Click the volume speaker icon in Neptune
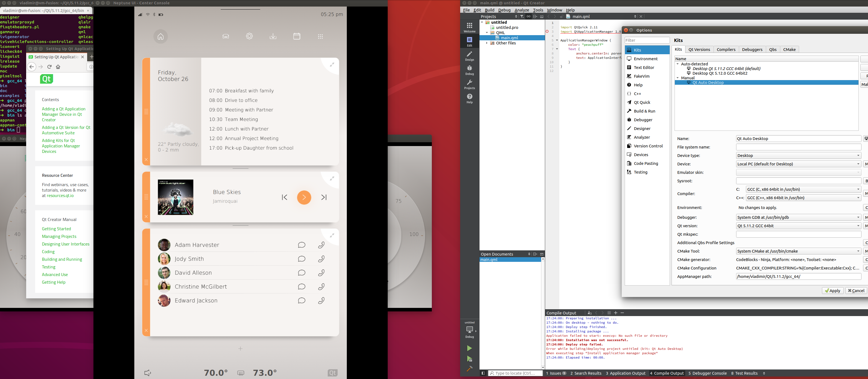868x379 pixels. point(148,373)
